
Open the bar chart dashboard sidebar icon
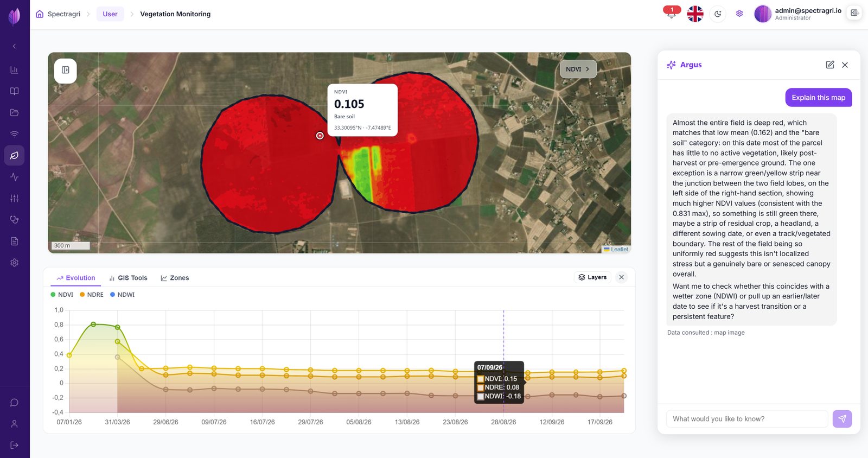point(15,70)
